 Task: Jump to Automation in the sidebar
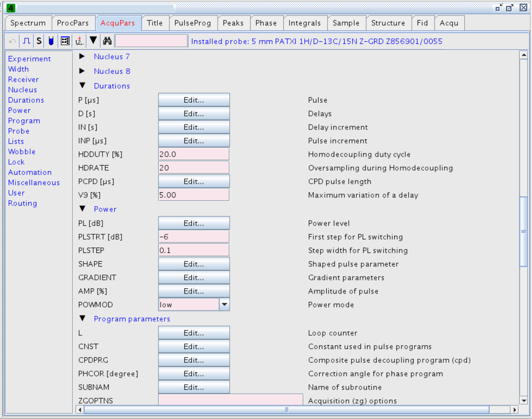(x=30, y=172)
